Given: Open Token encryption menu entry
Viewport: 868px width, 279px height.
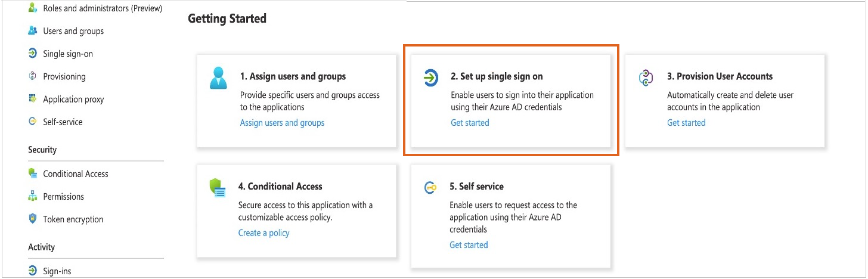Looking at the screenshot, I should [x=73, y=219].
